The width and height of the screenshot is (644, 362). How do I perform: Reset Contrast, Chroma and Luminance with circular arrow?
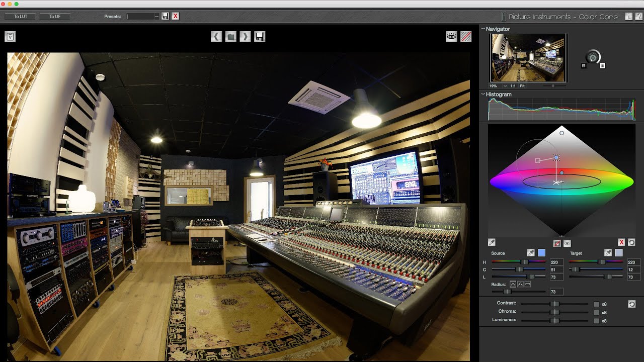tap(632, 304)
